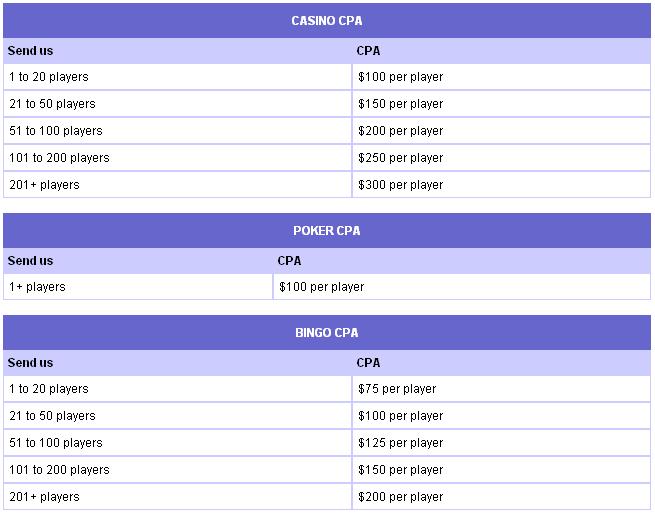The width and height of the screenshot is (655, 515).
Task: Click the POKER CPA table header
Action: [327, 231]
